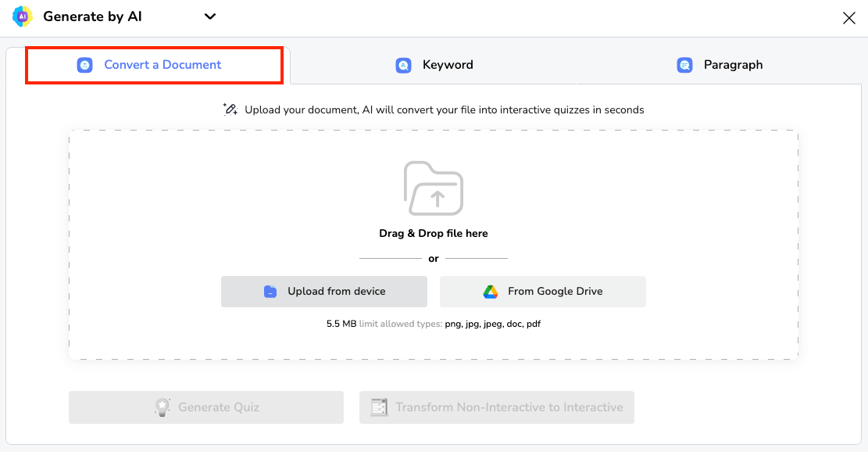The height and width of the screenshot is (452, 868).
Task: Select the Convert a Document tab
Action: (x=154, y=65)
